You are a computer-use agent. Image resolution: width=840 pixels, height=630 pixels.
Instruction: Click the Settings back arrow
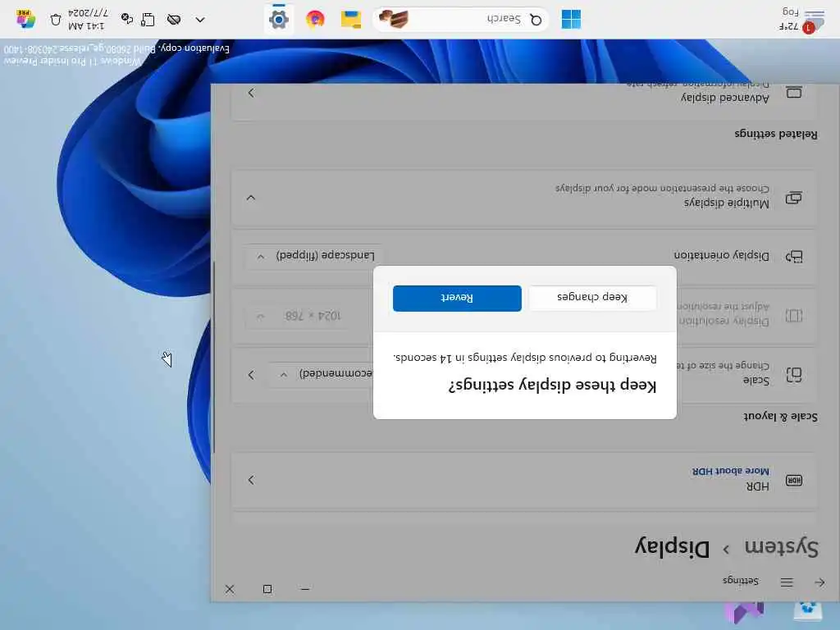click(x=819, y=582)
